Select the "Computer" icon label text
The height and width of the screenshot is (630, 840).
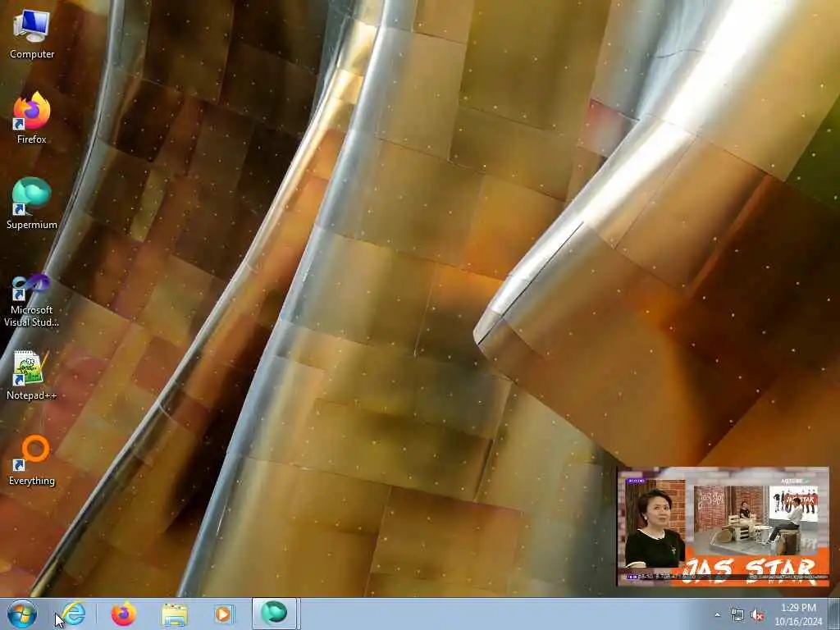[x=32, y=54]
